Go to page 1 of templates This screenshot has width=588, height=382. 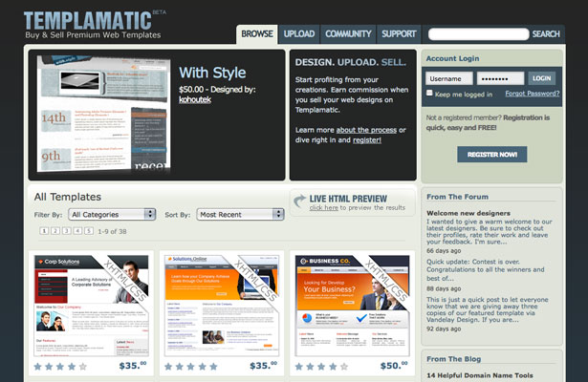pyautogui.click(x=44, y=231)
